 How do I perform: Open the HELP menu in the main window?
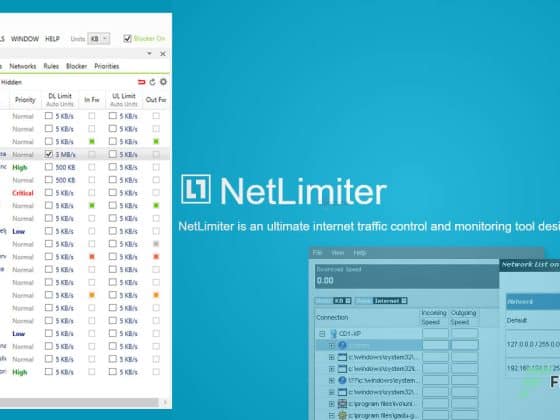(x=52, y=39)
